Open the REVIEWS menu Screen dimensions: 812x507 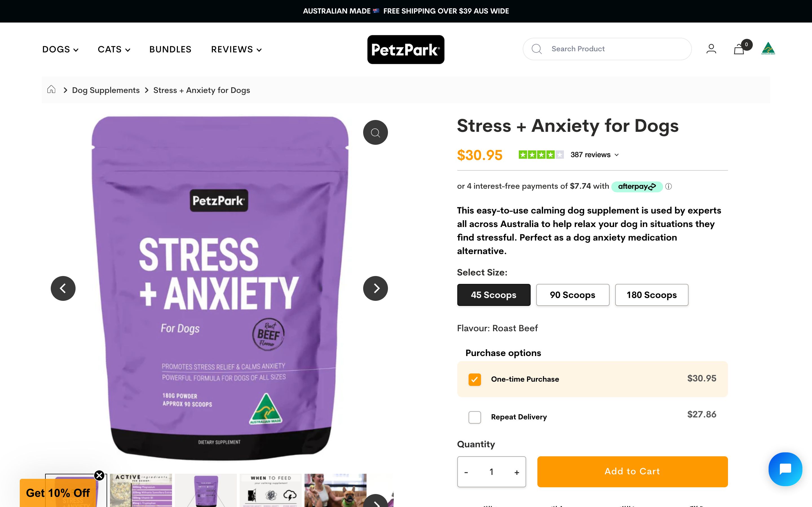pyautogui.click(x=236, y=50)
